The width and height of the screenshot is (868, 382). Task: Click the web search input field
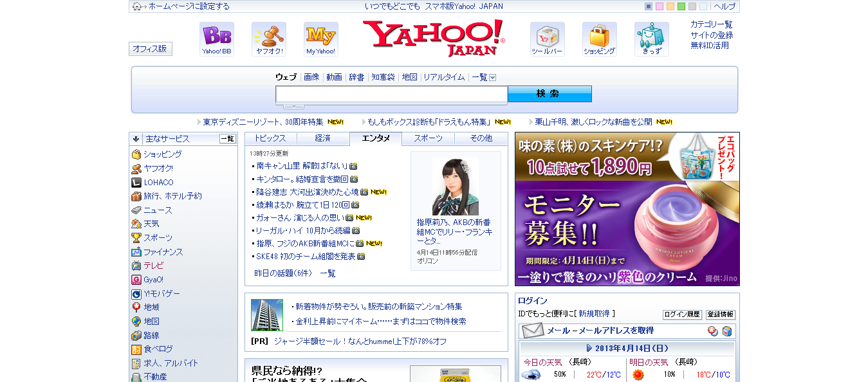tap(392, 94)
